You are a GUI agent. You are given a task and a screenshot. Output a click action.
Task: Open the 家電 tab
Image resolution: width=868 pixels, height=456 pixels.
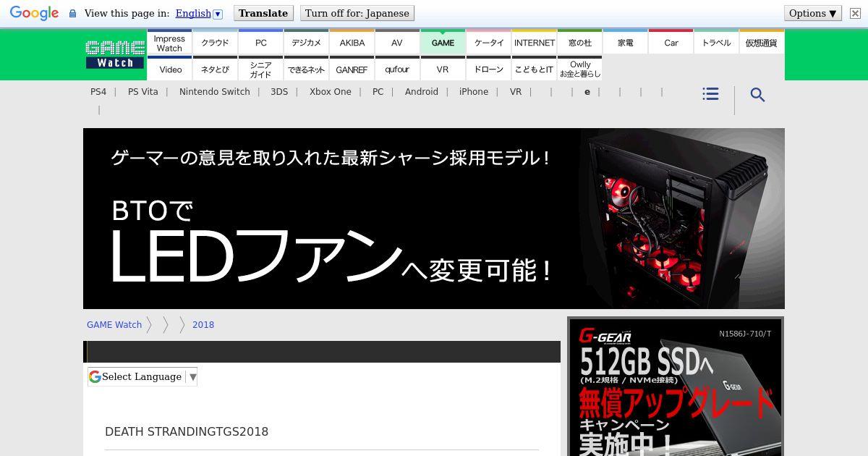(625, 43)
